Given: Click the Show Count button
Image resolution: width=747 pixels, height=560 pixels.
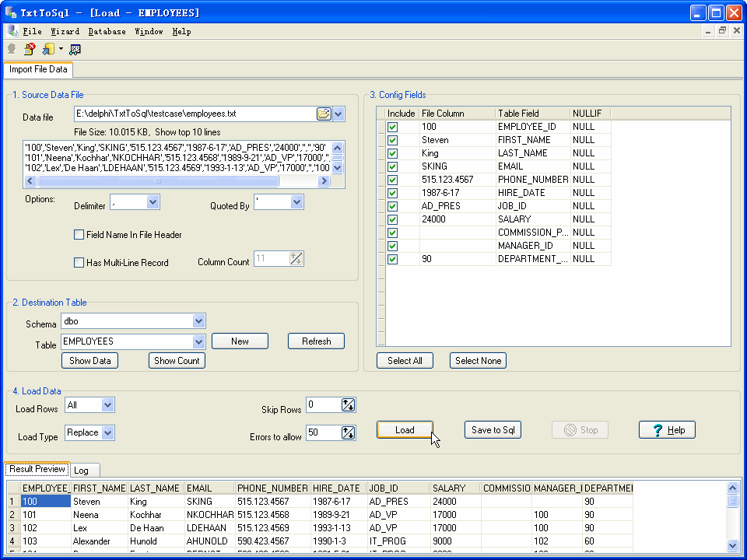Looking at the screenshot, I should [x=177, y=360].
